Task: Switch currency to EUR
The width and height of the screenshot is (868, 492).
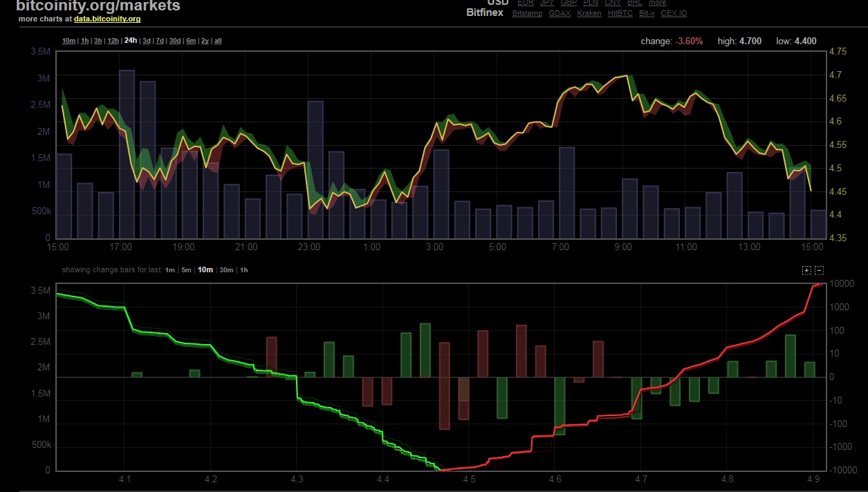Action: (526, 3)
